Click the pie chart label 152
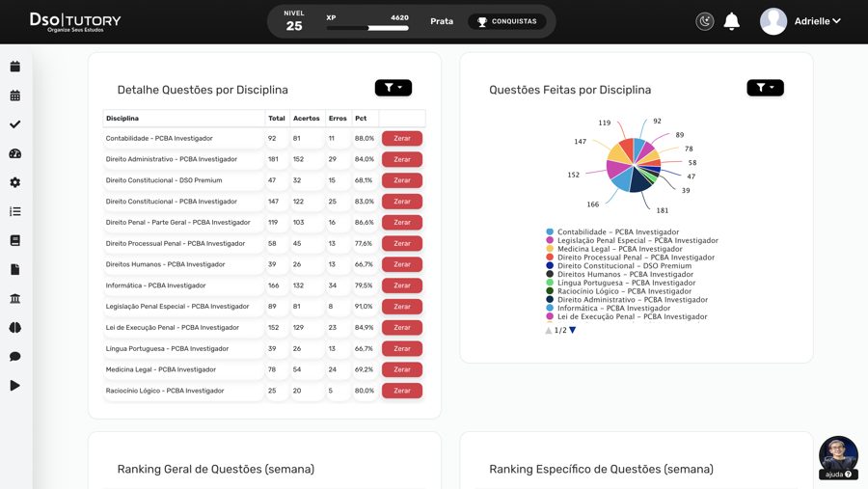This screenshot has width=868, height=489. point(573,175)
